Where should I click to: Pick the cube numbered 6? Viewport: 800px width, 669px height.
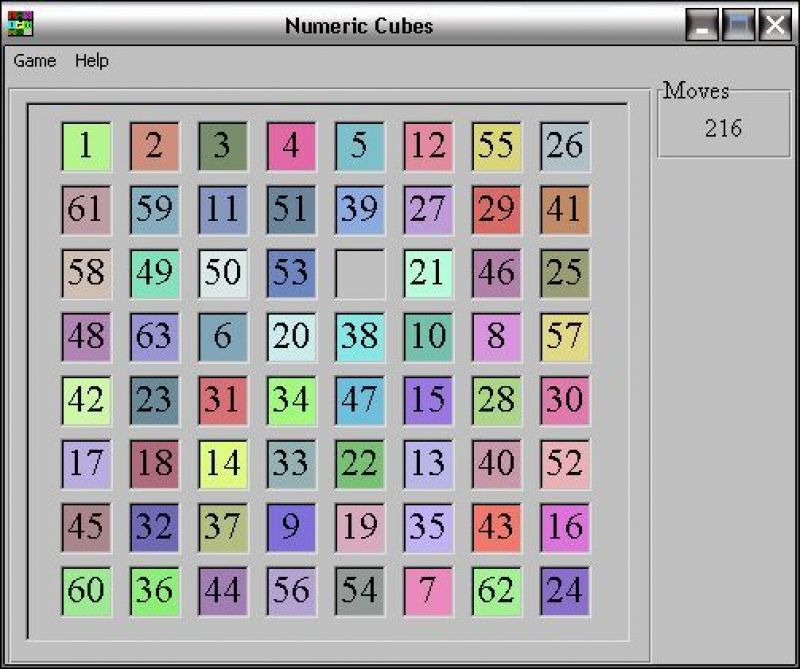[x=223, y=337]
